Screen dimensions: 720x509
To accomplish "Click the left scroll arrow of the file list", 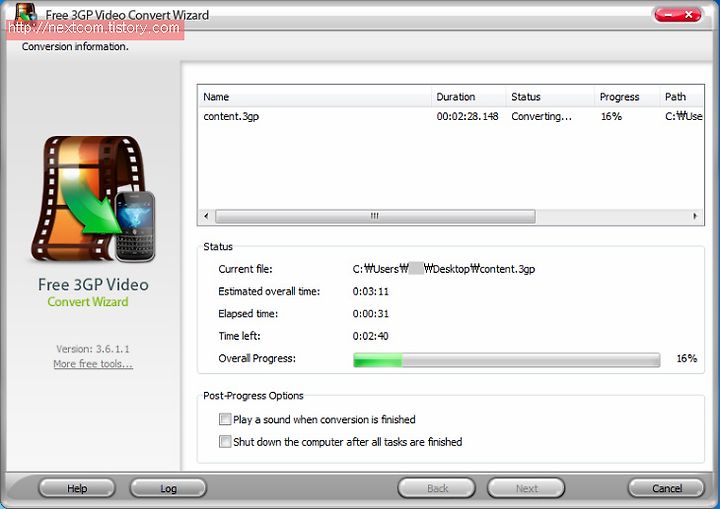I will click(x=206, y=216).
